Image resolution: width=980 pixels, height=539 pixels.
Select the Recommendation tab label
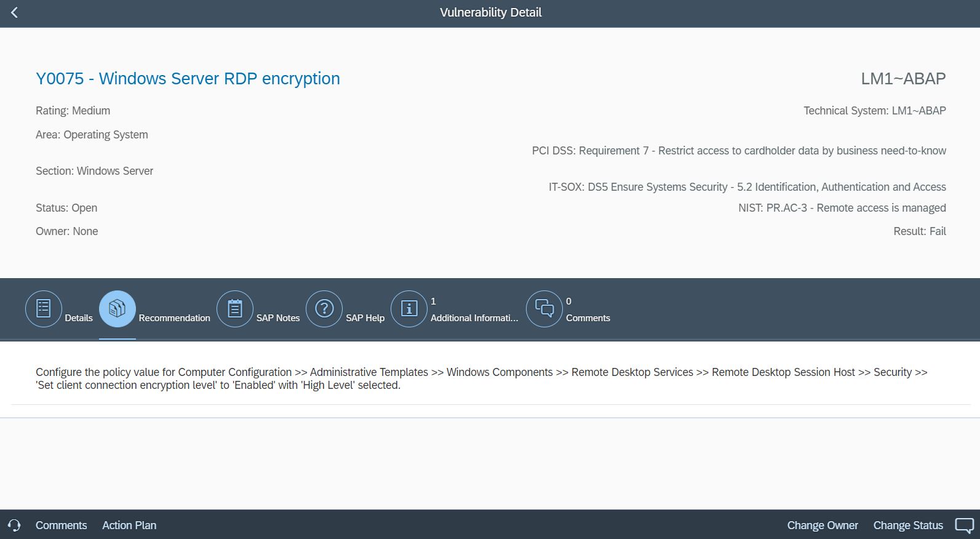(174, 318)
